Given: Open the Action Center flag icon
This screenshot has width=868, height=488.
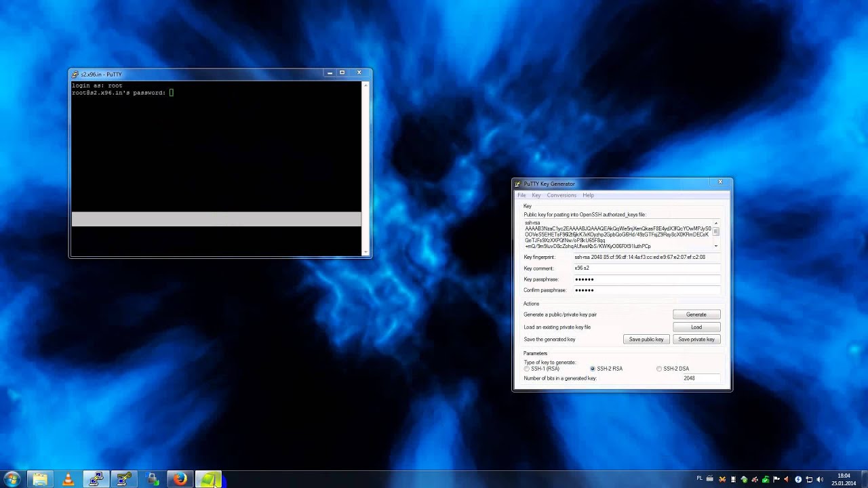Looking at the screenshot, I should pos(776,479).
